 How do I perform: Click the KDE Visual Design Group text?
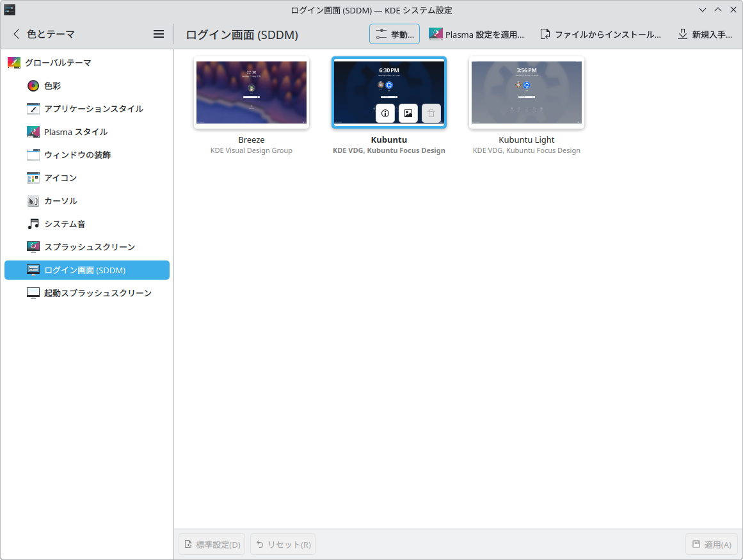coord(252,150)
